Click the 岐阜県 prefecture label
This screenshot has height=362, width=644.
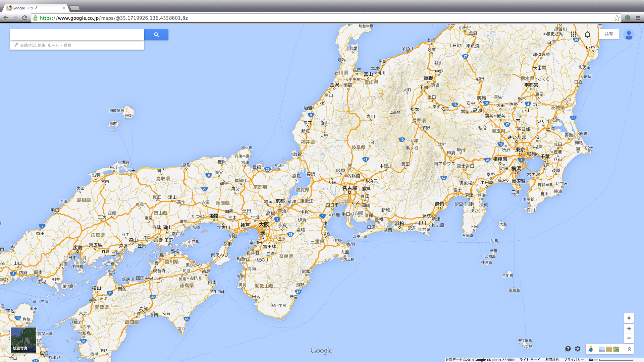pos(359,147)
